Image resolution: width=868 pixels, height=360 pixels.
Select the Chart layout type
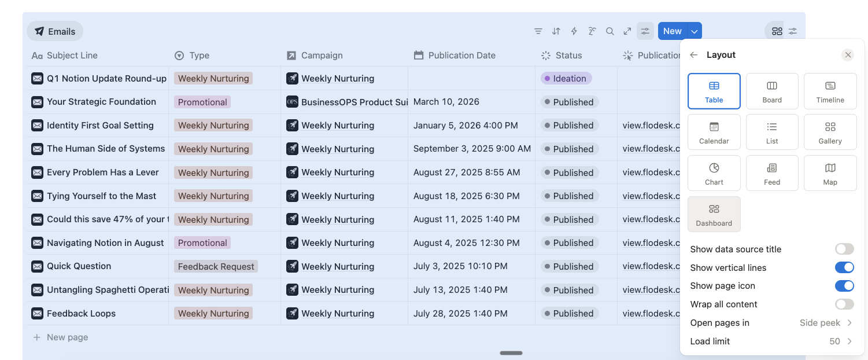(x=714, y=172)
